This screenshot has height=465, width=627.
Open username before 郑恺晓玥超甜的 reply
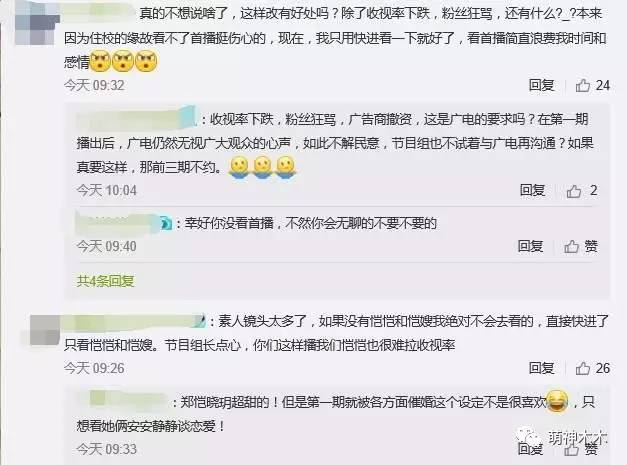[123, 401]
